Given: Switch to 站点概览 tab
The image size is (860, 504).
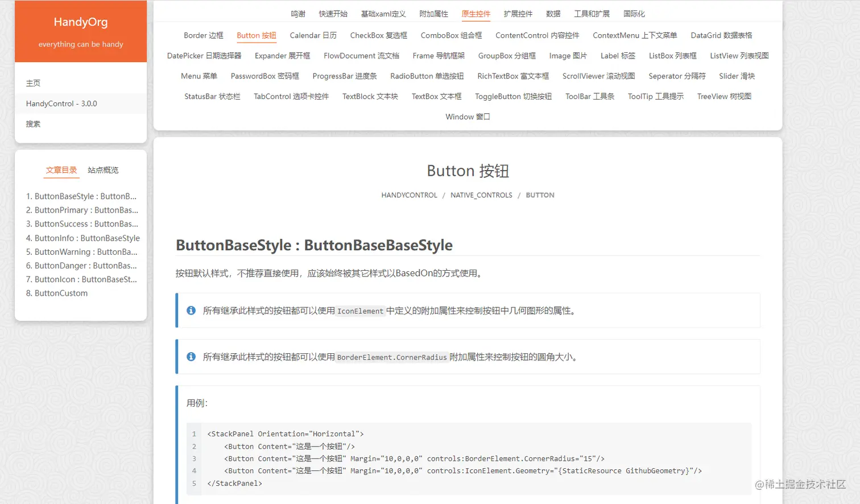Looking at the screenshot, I should pyautogui.click(x=103, y=170).
